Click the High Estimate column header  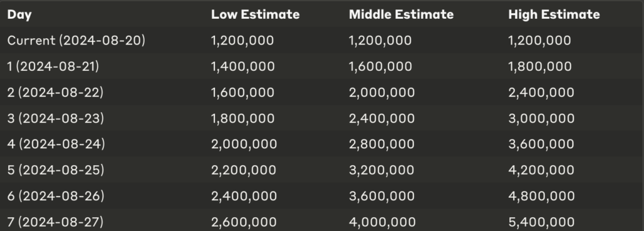[x=554, y=14]
